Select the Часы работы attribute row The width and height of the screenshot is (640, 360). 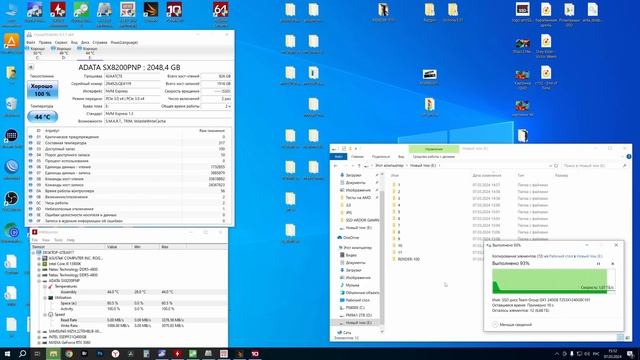click(129, 203)
